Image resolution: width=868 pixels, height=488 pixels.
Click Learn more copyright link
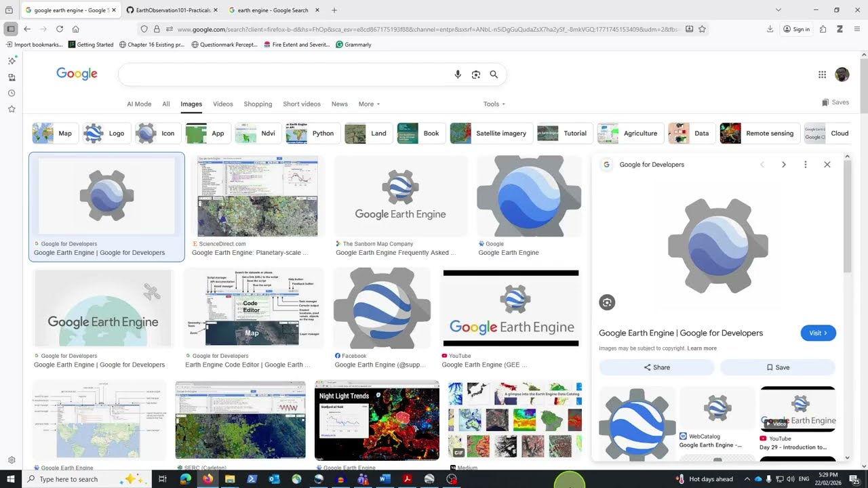click(x=702, y=348)
